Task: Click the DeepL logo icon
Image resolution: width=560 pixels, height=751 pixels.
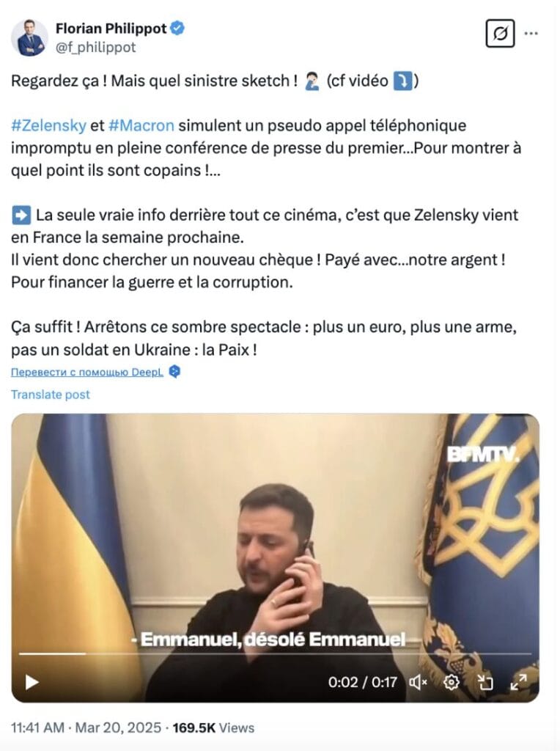Action: (x=174, y=372)
